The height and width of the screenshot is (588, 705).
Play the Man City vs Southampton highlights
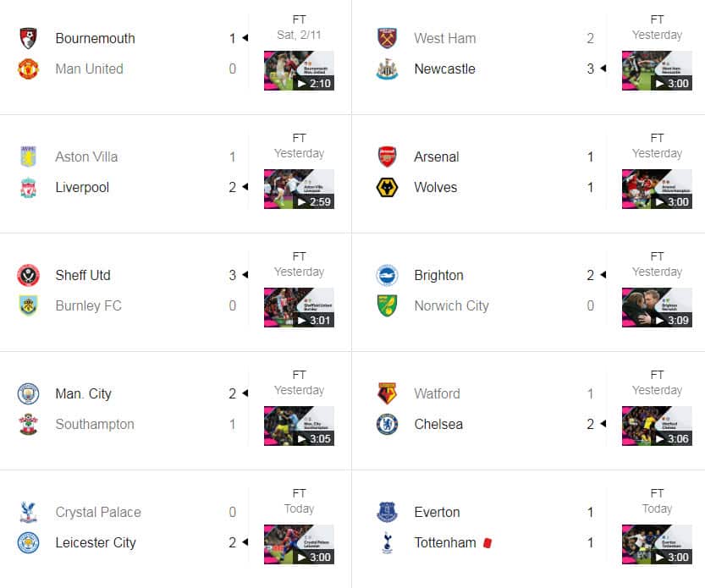[x=298, y=426]
